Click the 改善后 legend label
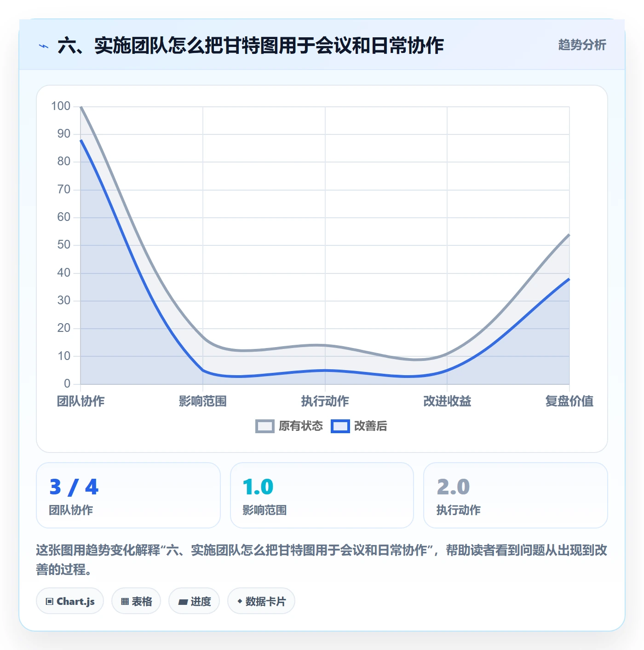This screenshot has width=644, height=650. click(x=370, y=426)
